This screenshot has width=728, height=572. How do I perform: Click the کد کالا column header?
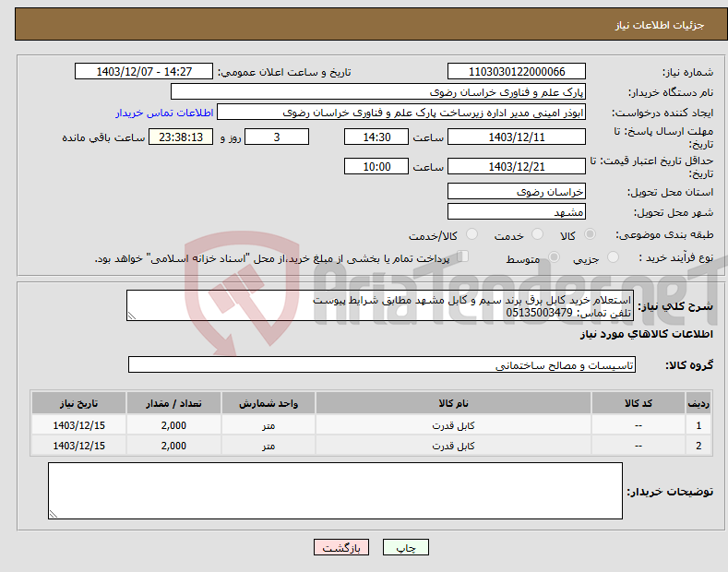[x=638, y=403]
